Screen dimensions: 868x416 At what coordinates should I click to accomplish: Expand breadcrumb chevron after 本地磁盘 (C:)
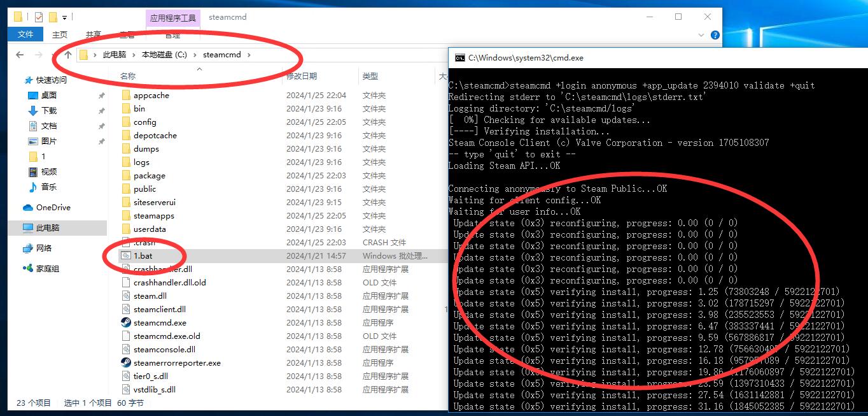tap(194, 55)
